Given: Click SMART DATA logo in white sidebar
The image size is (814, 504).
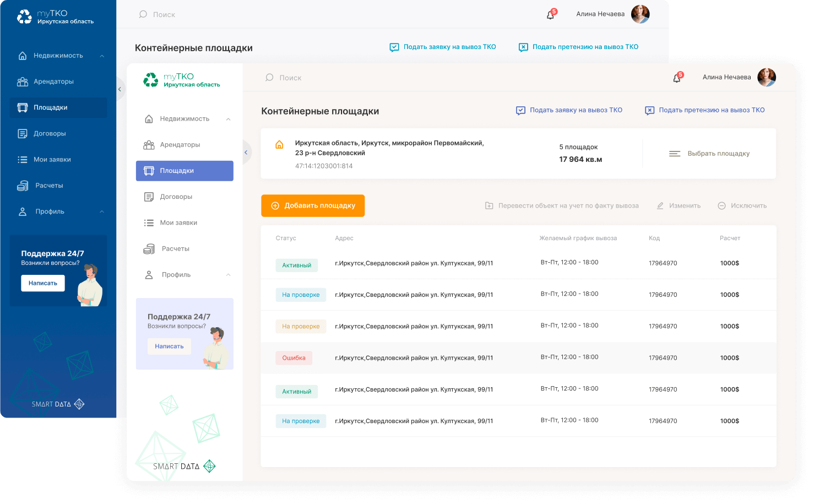Looking at the screenshot, I should tap(184, 466).
